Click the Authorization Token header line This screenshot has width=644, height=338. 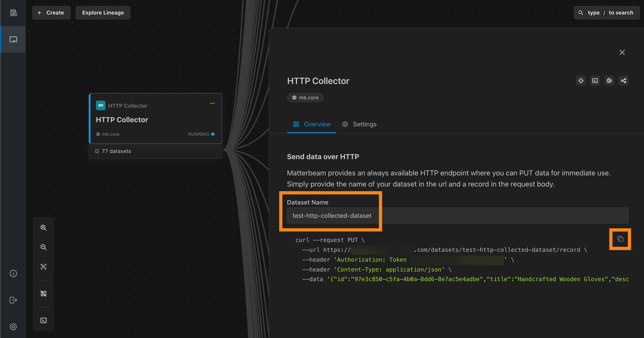[408, 260]
